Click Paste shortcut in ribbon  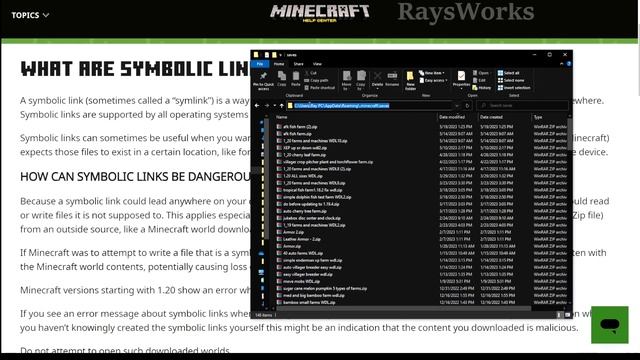click(320, 88)
